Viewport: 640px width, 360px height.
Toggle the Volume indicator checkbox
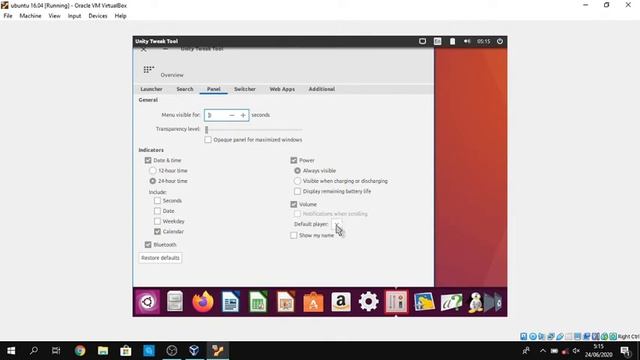293,204
